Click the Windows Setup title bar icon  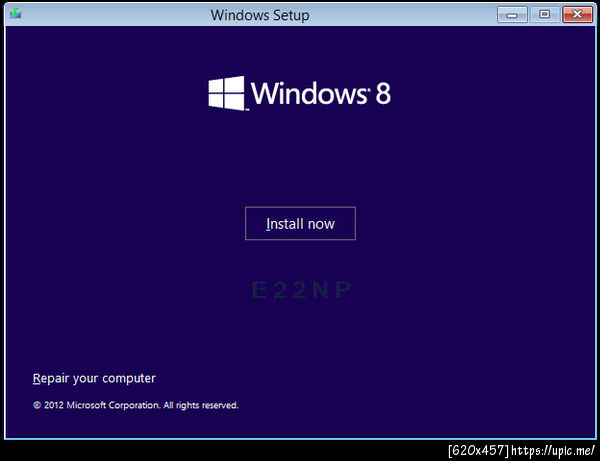[x=16, y=14]
